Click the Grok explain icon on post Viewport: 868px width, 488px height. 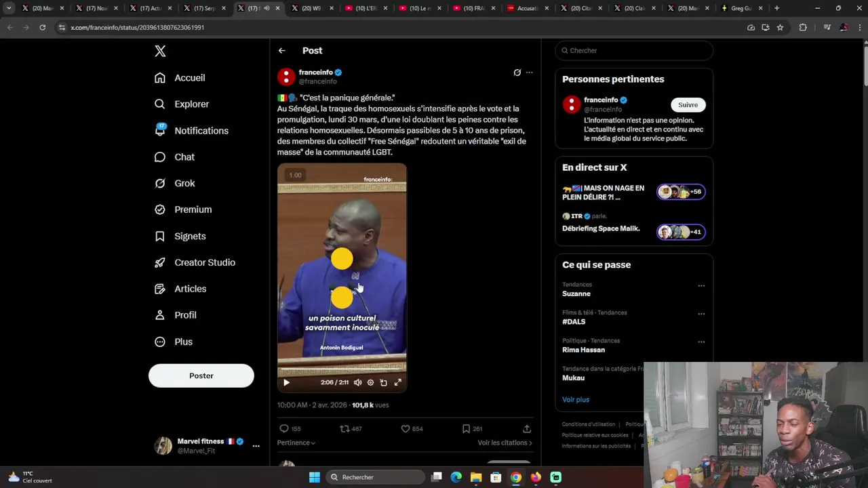click(517, 73)
